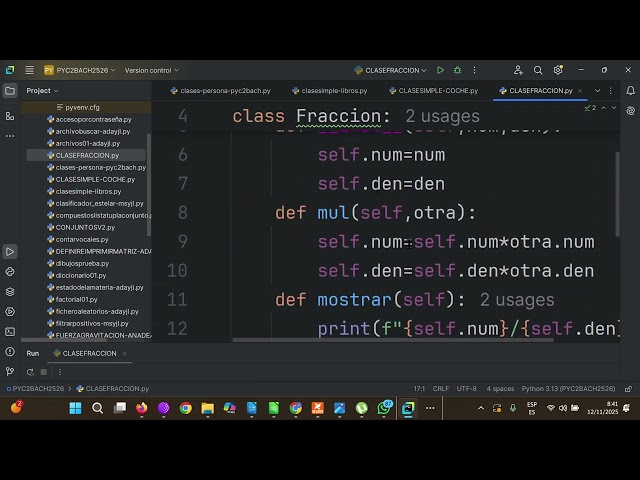Screen dimensions: 640x480
Task: Click 2 usages hint after mostrar
Action: click(517, 300)
